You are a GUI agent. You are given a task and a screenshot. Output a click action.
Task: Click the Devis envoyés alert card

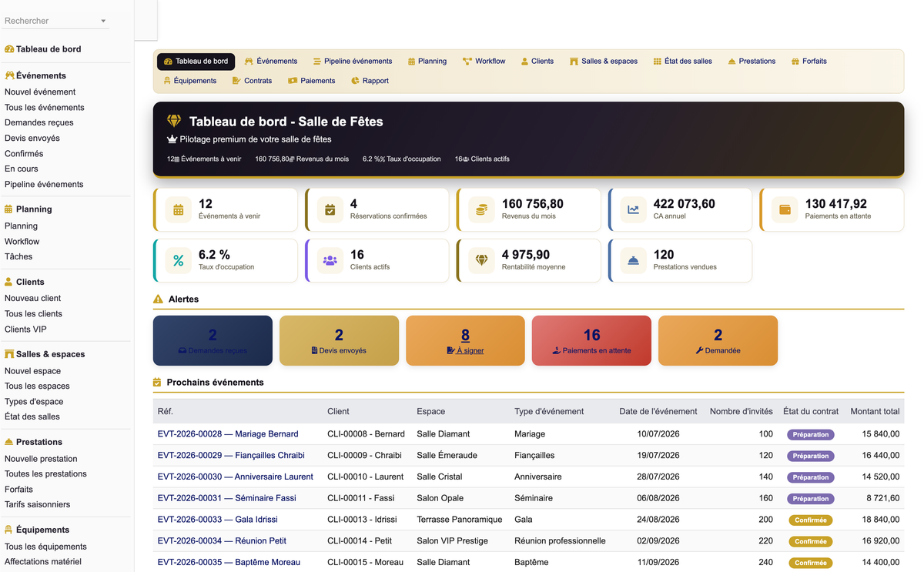(x=339, y=340)
